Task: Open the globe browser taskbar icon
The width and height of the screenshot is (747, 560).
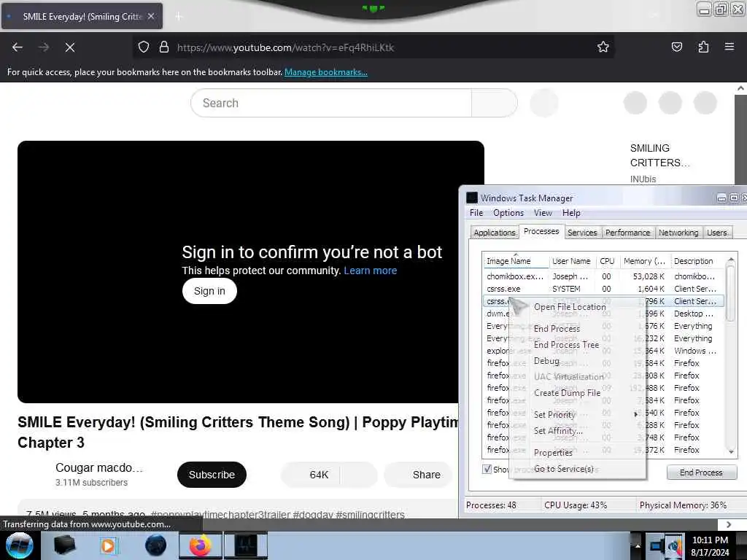Action: (156, 545)
